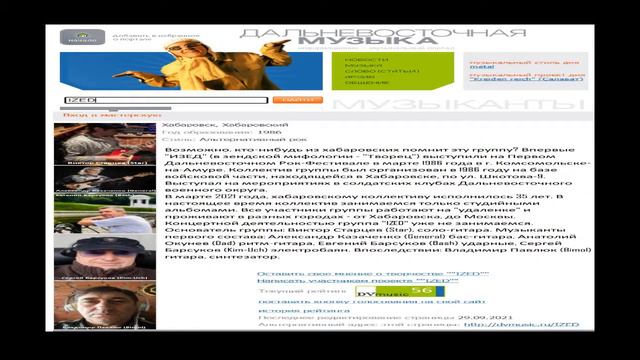Click the orange 'Найти' search button
640x360 pixels.
pos(298,100)
